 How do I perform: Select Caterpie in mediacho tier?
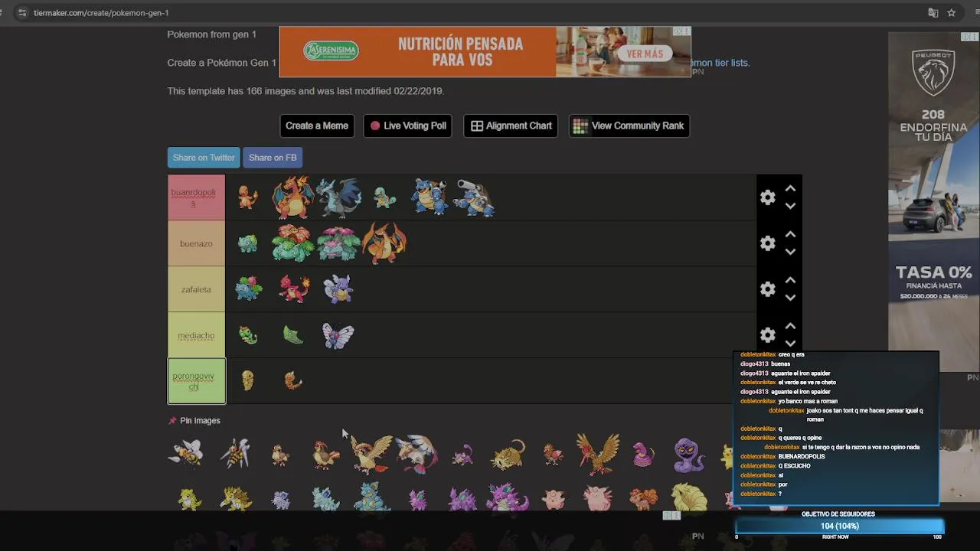coord(247,335)
